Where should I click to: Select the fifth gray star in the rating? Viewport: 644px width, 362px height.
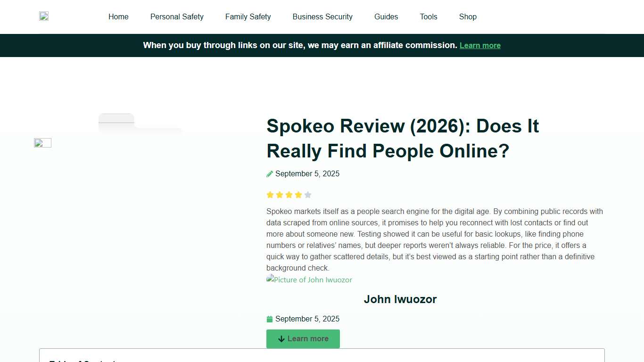pos(308,195)
